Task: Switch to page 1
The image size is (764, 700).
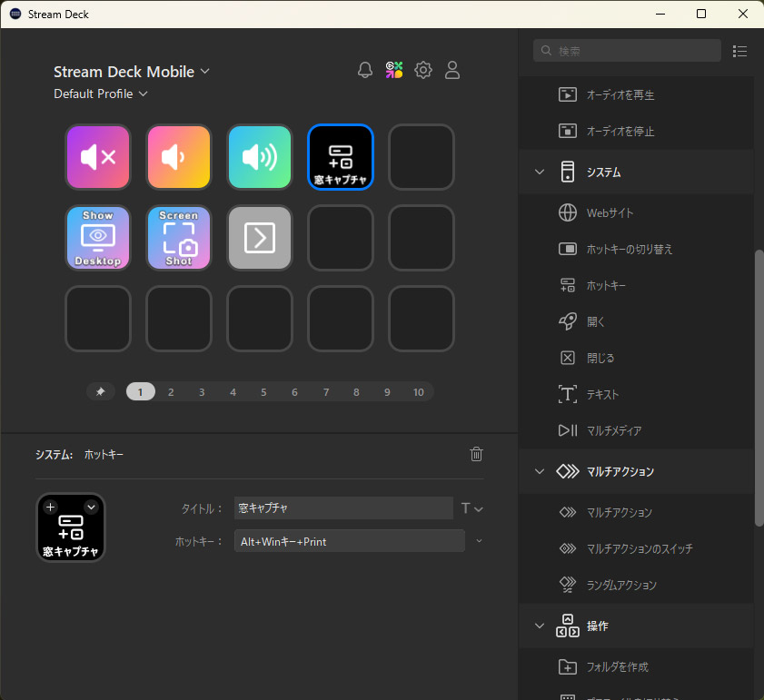Action: pos(140,391)
